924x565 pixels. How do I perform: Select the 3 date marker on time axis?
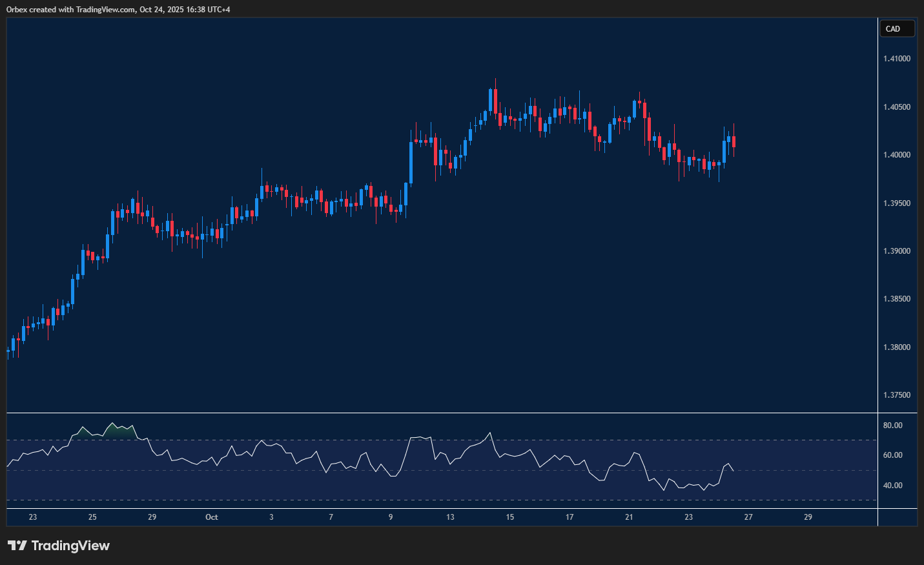pyautogui.click(x=271, y=517)
